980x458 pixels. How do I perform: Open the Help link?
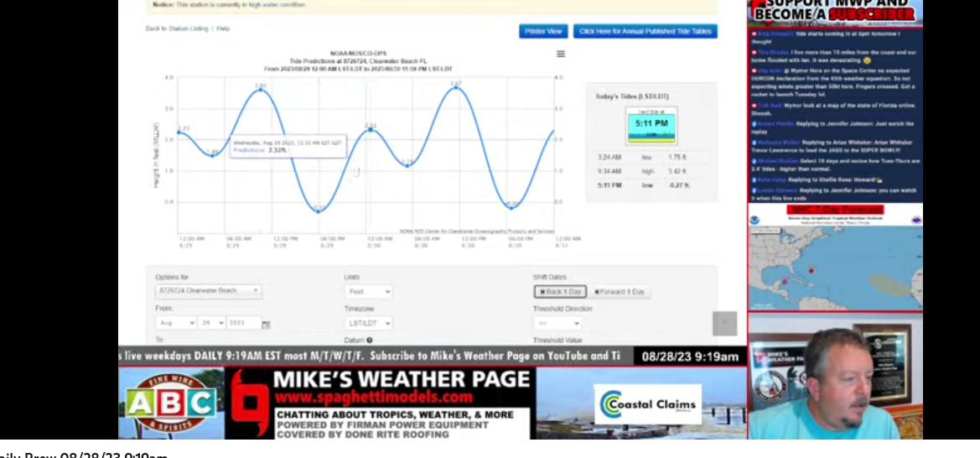pyautogui.click(x=223, y=29)
